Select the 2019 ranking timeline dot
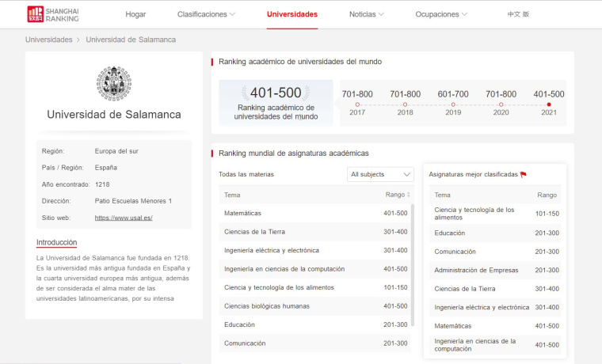 click(x=453, y=104)
